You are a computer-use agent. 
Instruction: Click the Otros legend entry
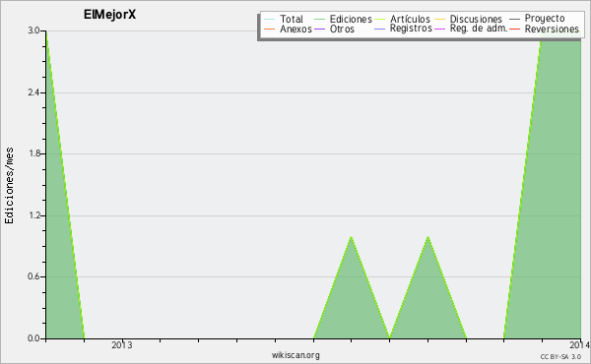coord(334,29)
